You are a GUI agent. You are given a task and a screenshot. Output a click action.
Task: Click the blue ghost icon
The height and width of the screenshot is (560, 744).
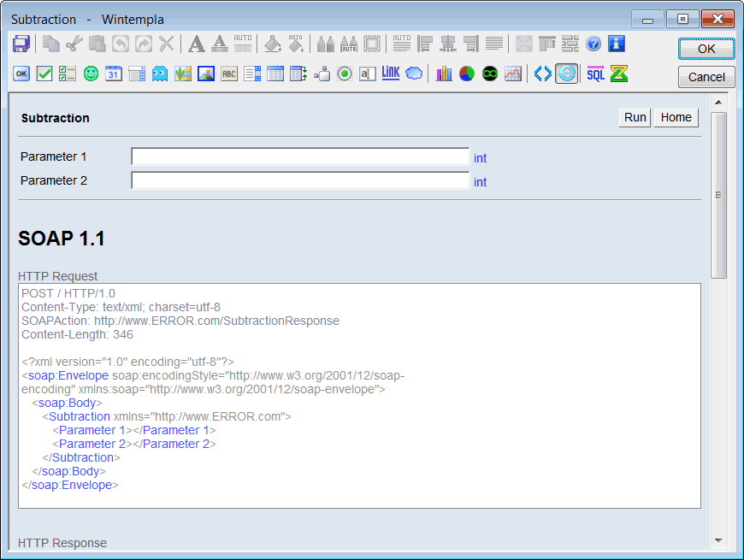point(160,74)
